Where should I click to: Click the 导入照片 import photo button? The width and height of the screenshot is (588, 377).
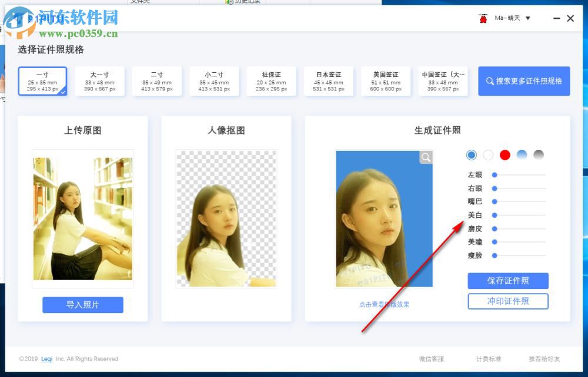pyautogui.click(x=82, y=305)
